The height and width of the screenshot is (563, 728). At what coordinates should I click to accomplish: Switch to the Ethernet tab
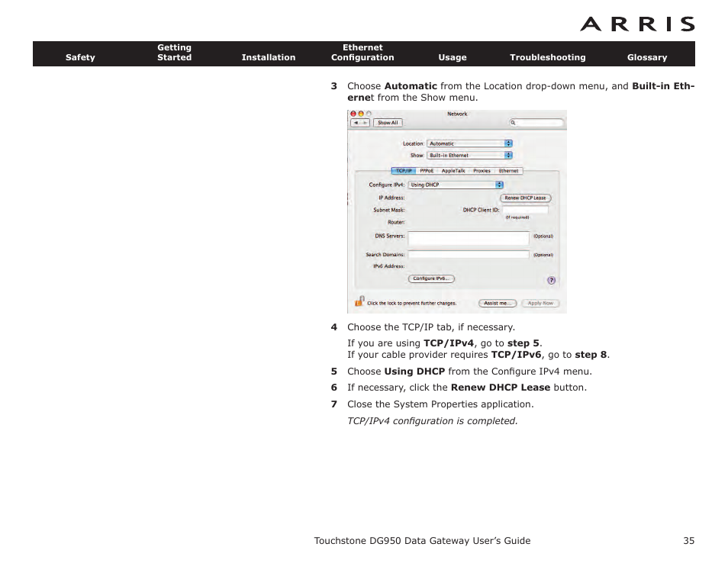508,171
